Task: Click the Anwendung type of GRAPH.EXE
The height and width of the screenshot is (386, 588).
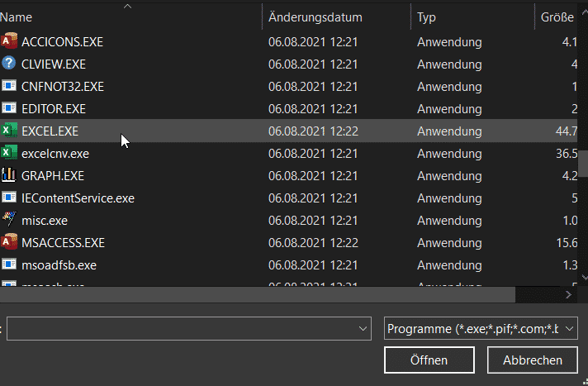Action: click(449, 176)
